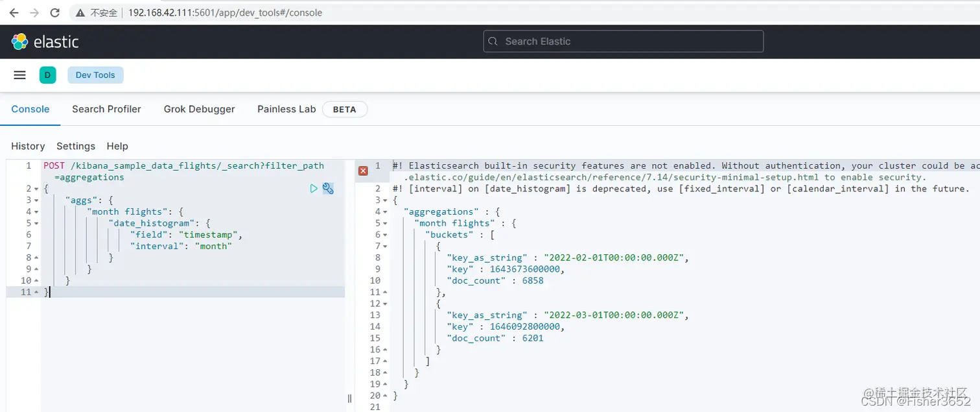Image resolution: width=980 pixels, height=412 pixels.
Task: Open the Grok Debugger tab
Action: pos(199,109)
